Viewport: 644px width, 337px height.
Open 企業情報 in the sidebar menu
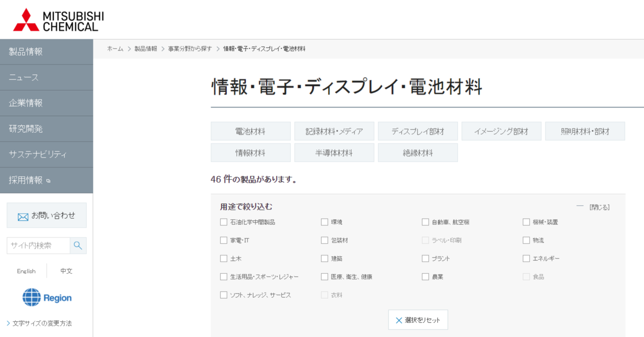46,103
